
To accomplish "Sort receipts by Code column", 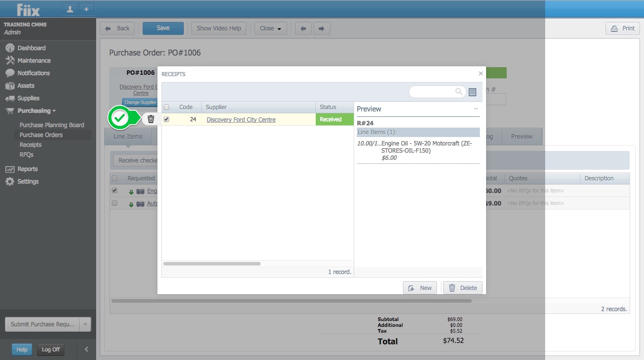I will [x=186, y=107].
